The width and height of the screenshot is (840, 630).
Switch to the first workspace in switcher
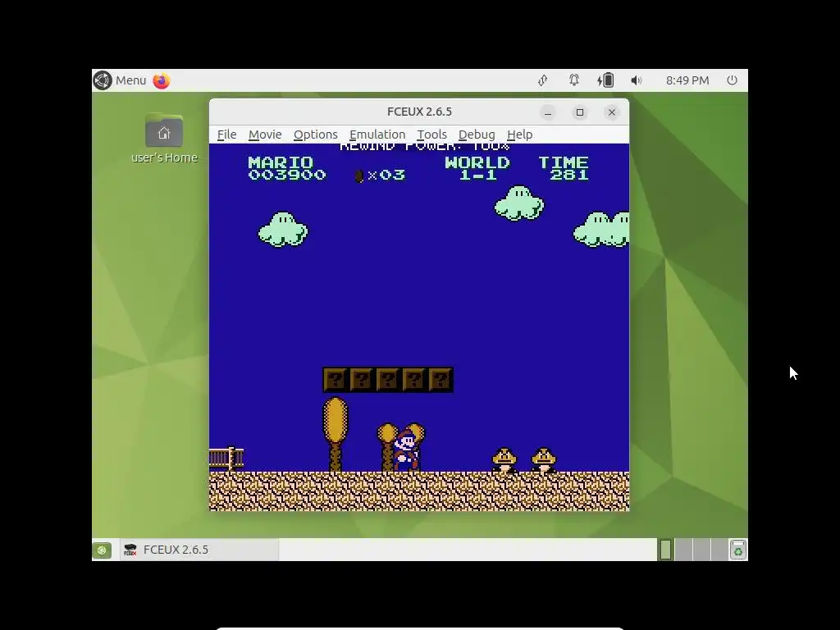click(665, 550)
